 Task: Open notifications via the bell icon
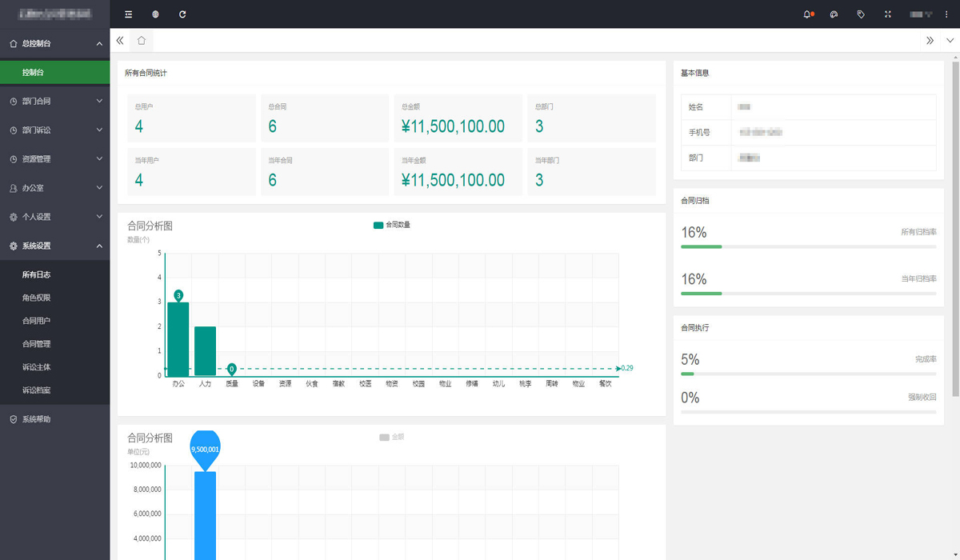coord(807,14)
